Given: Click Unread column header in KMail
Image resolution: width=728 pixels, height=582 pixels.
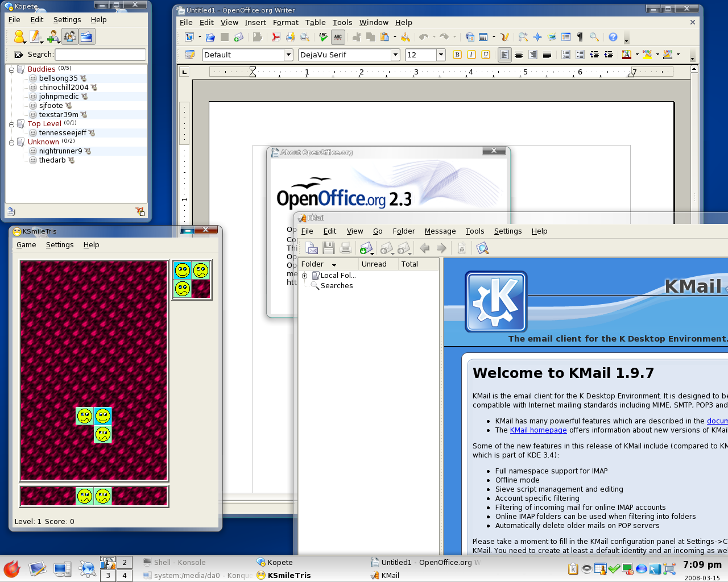Looking at the screenshot, I should click(378, 264).
